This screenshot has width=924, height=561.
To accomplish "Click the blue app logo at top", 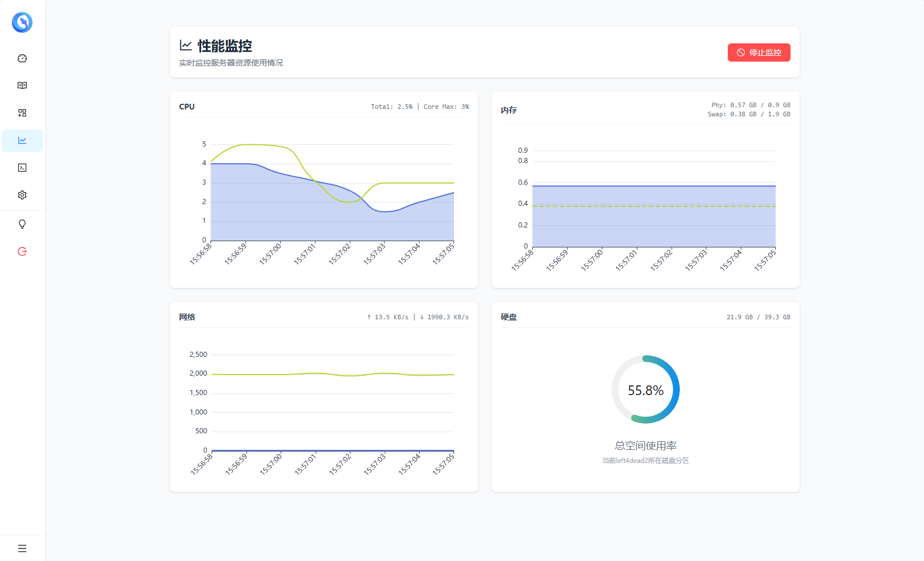I will click(22, 22).
